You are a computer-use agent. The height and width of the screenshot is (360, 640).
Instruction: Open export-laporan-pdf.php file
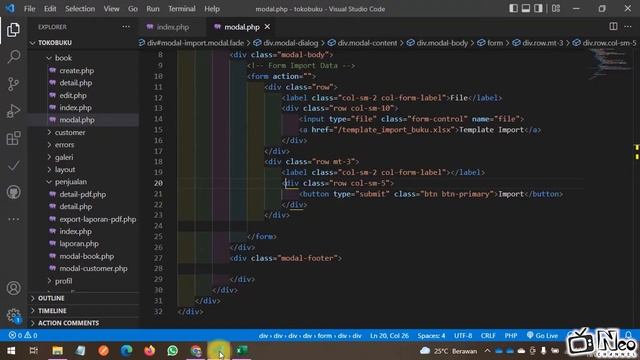[98, 219]
